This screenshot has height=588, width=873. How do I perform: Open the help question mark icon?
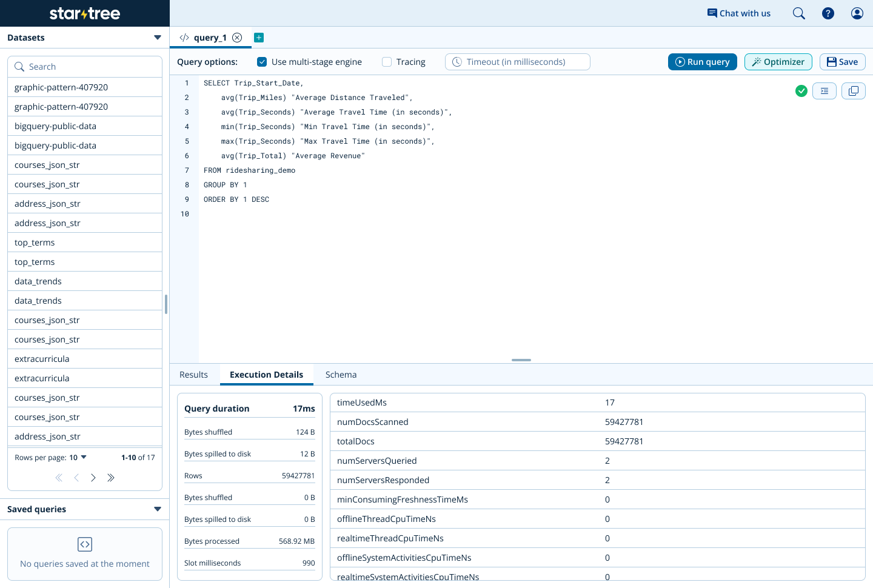coord(828,13)
